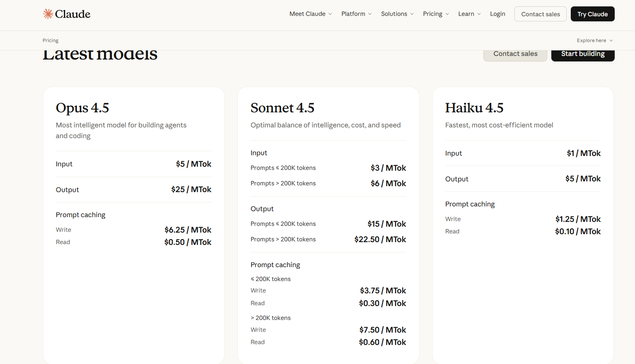
Task: Click the Claude starburst logo icon
Action: (48, 14)
